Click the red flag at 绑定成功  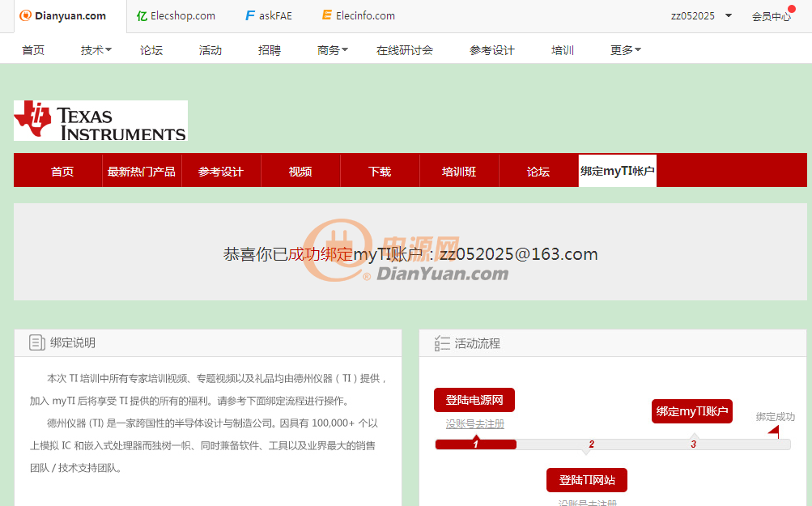pos(774,432)
